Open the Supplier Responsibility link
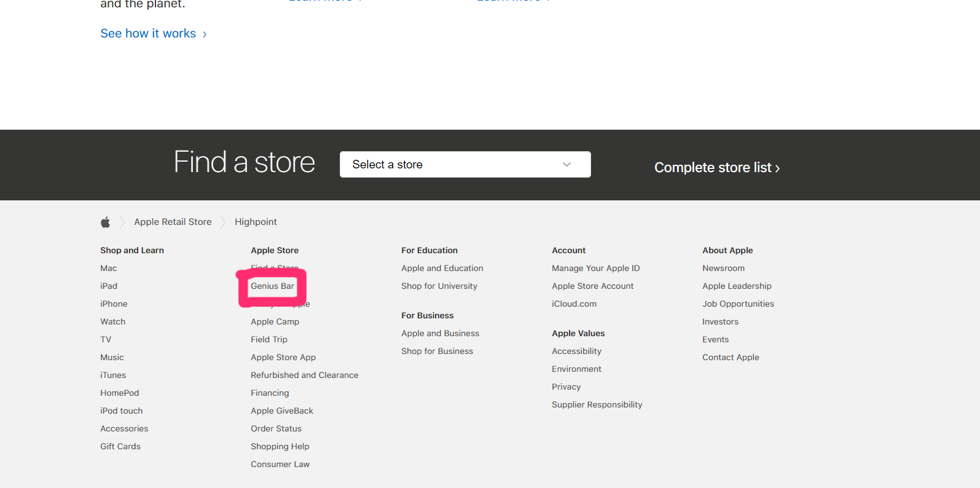980x488 pixels. [597, 404]
